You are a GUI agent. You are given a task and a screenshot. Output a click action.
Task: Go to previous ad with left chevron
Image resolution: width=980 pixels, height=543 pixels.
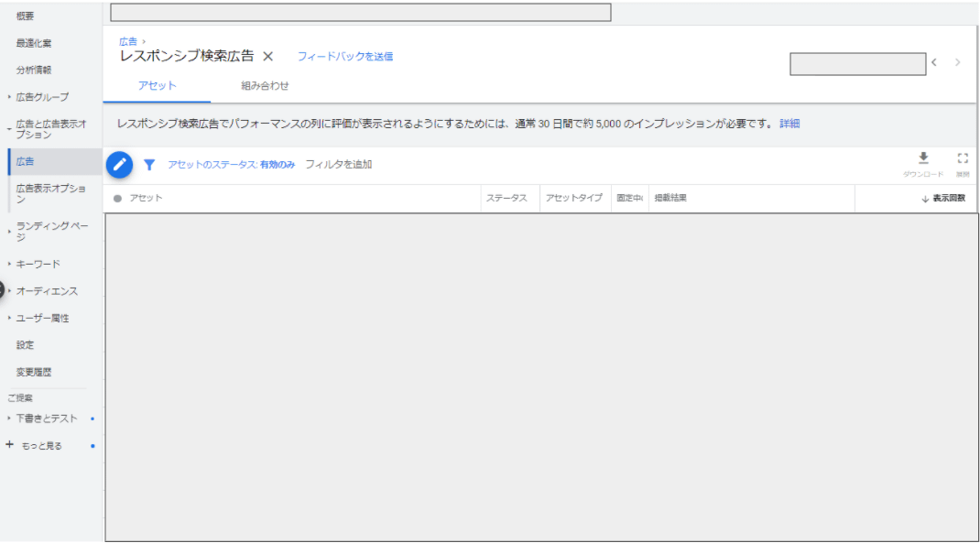pyautogui.click(x=934, y=63)
